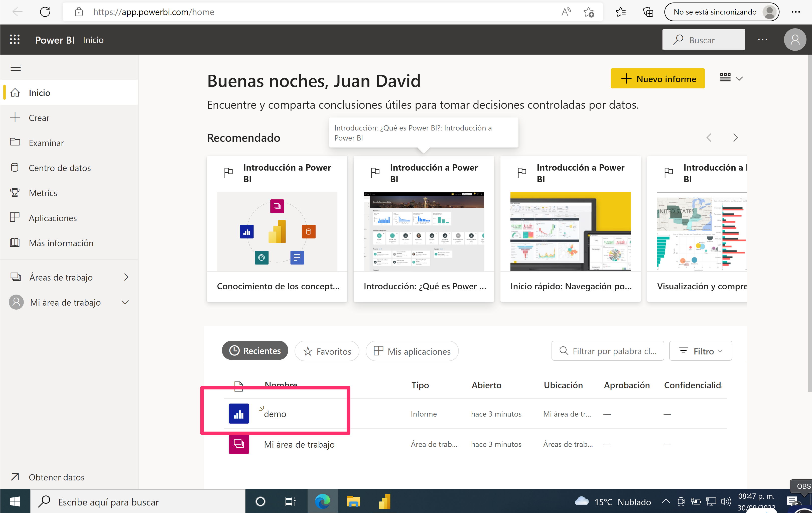Open the demo report name
The image size is (812, 513).
[x=275, y=414]
